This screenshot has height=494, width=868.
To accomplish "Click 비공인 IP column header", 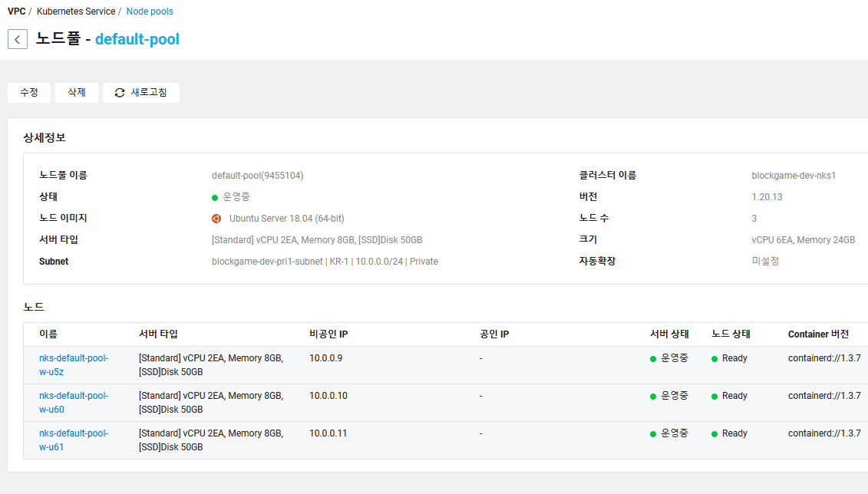I will 328,334.
